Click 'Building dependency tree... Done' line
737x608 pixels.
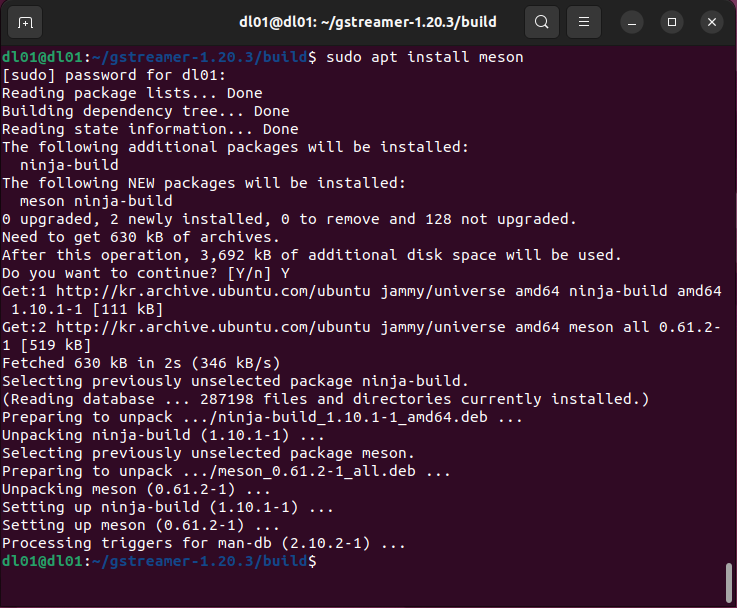coord(146,111)
